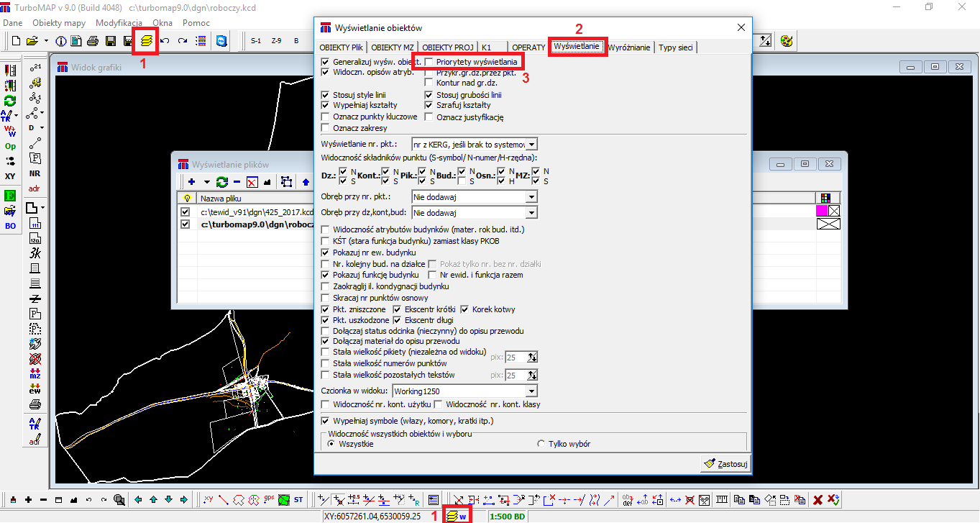The image size is (980, 523).
Task: Click the green right arrow pan icon
Action: coord(184,499)
